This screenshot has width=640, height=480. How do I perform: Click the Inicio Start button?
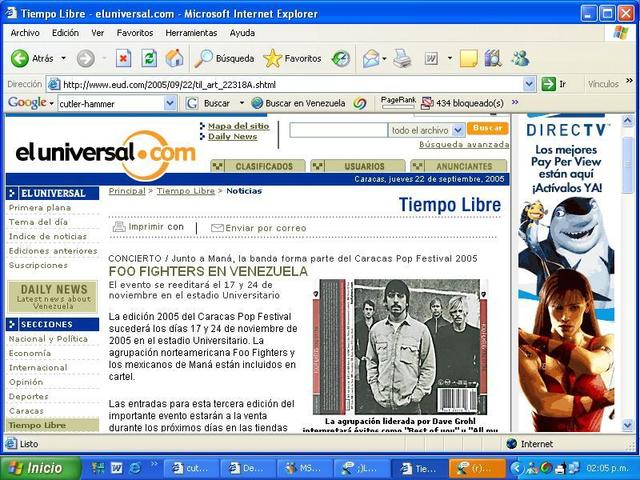click(40, 468)
